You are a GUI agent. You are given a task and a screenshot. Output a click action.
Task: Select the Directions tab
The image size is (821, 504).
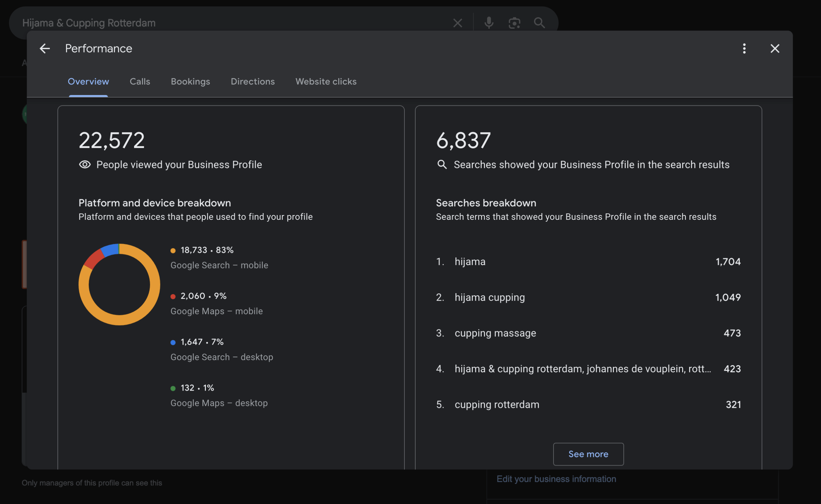pyautogui.click(x=252, y=82)
